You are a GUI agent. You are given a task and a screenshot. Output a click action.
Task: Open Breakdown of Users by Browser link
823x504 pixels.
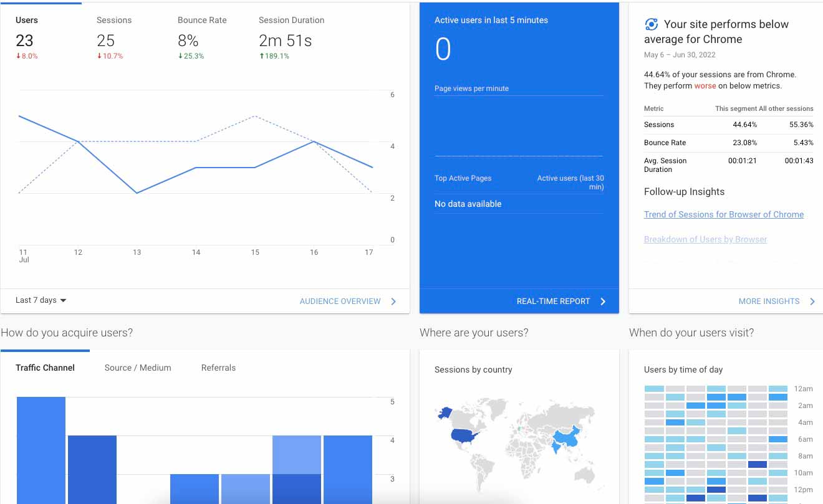tap(705, 239)
